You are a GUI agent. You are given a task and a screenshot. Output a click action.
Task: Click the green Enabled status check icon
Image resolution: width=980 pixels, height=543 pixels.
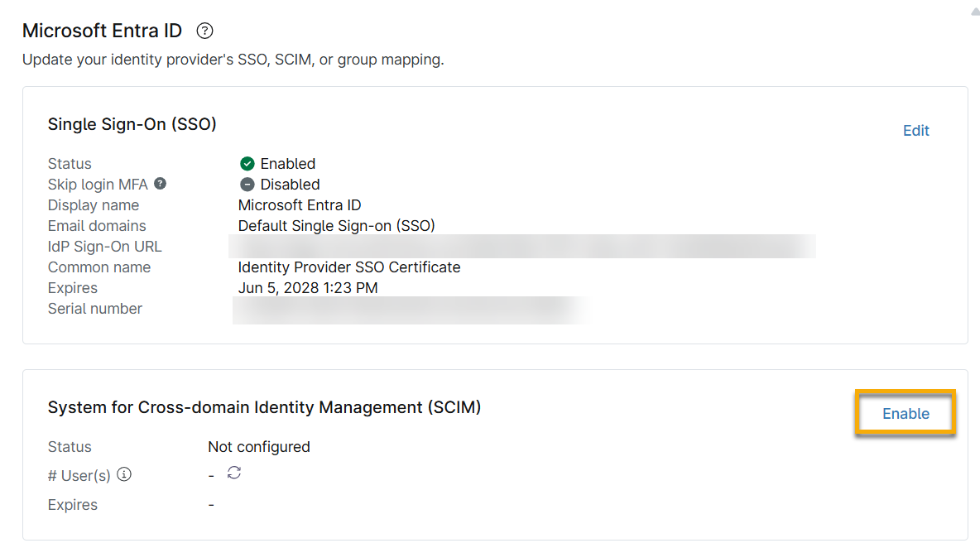tap(246, 163)
